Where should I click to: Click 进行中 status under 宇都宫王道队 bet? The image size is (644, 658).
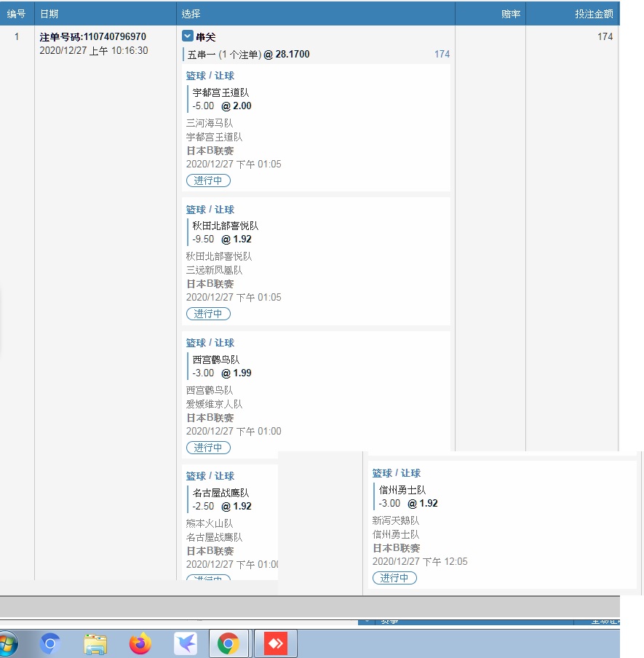coord(208,181)
